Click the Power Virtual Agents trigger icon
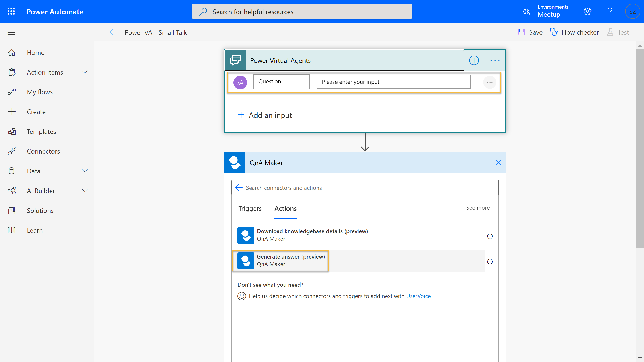The height and width of the screenshot is (362, 644). (235, 60)
